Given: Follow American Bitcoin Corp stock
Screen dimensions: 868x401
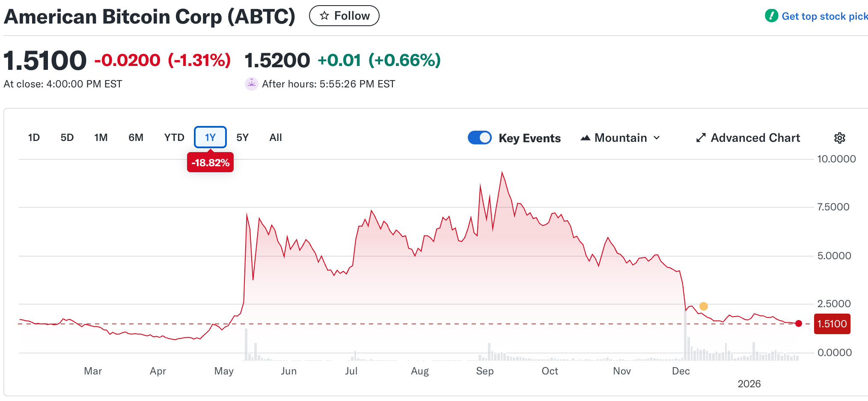Looking at the screenshot, I should coord(344,16).
